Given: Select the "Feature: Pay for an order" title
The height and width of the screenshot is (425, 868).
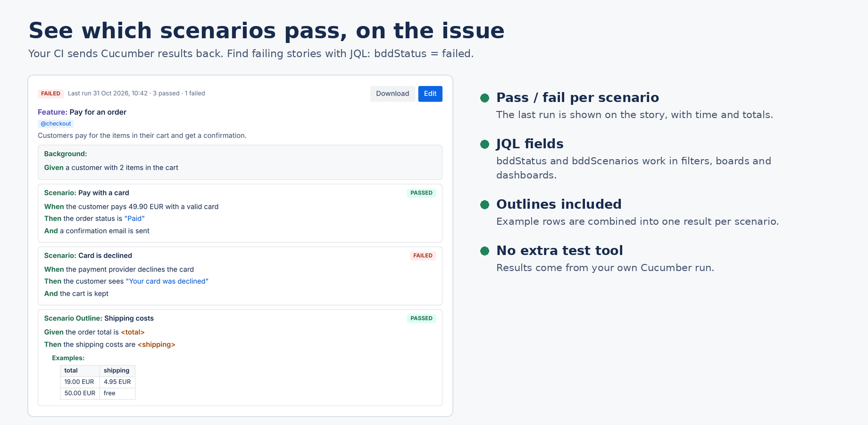Looking at the screenshot, I should (82, 112).
